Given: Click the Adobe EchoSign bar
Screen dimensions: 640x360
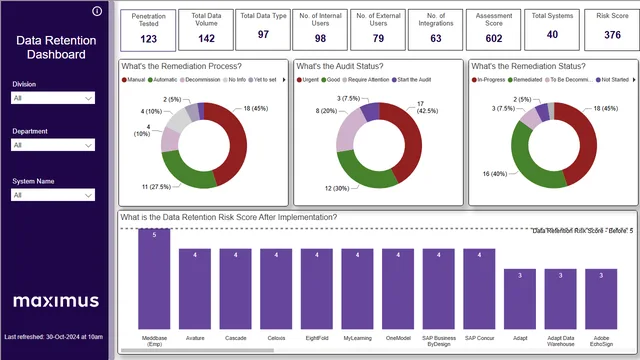Looking at the screenshot, I should [x=601, y=299].
